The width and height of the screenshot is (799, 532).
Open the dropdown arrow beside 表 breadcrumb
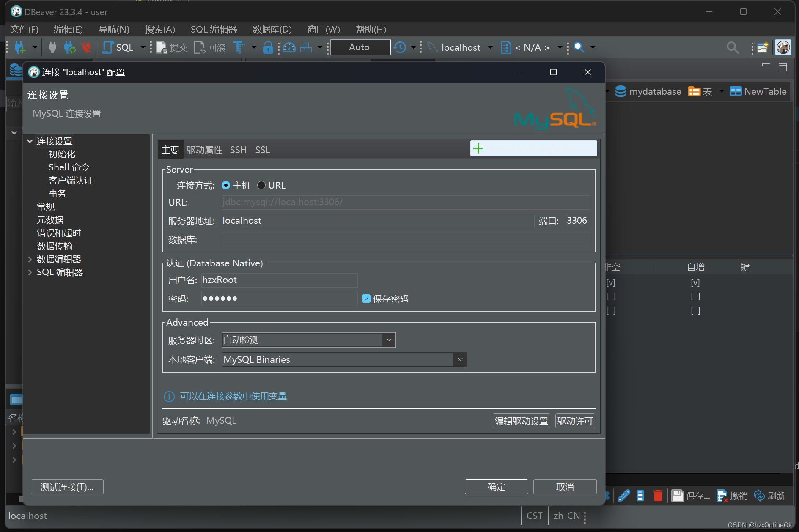click(722, 91)
